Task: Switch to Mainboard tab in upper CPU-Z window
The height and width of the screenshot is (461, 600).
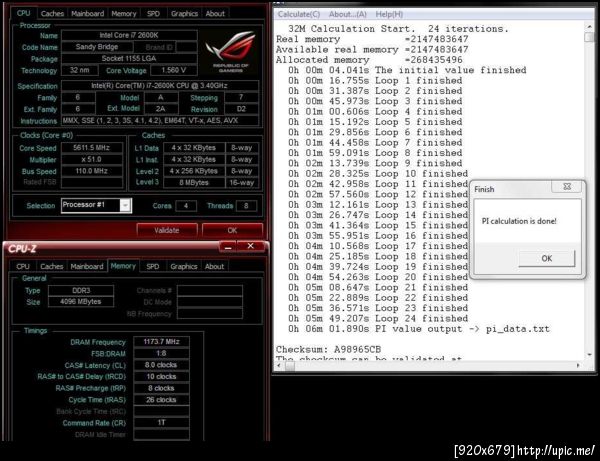Action: click(88, 14)
